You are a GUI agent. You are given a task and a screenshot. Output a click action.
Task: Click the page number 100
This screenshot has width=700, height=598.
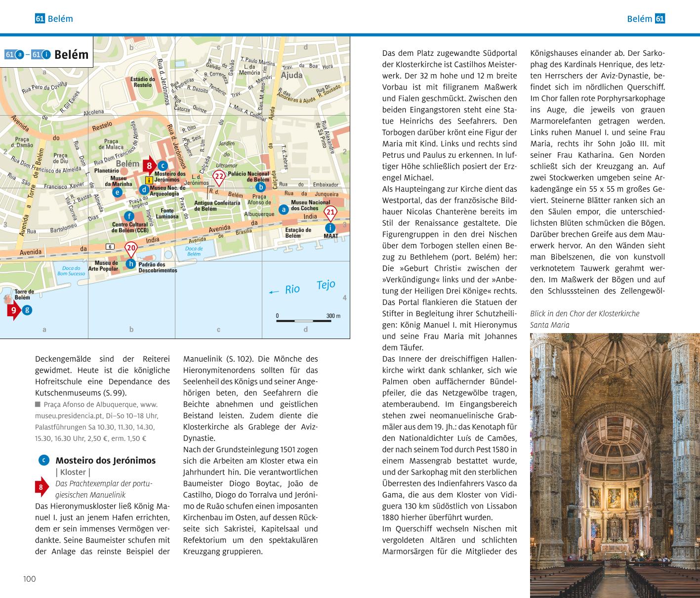point(30,579)
